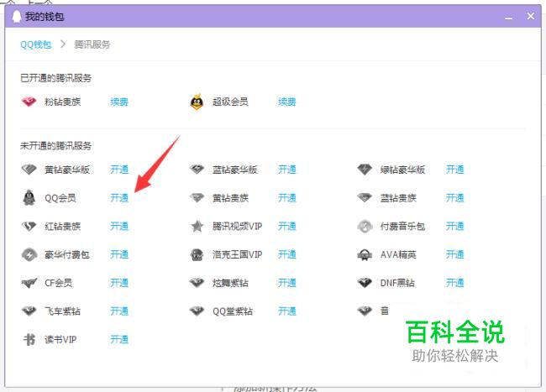Activate 付费音乐包 via 开通 link

tap(454, 226)
